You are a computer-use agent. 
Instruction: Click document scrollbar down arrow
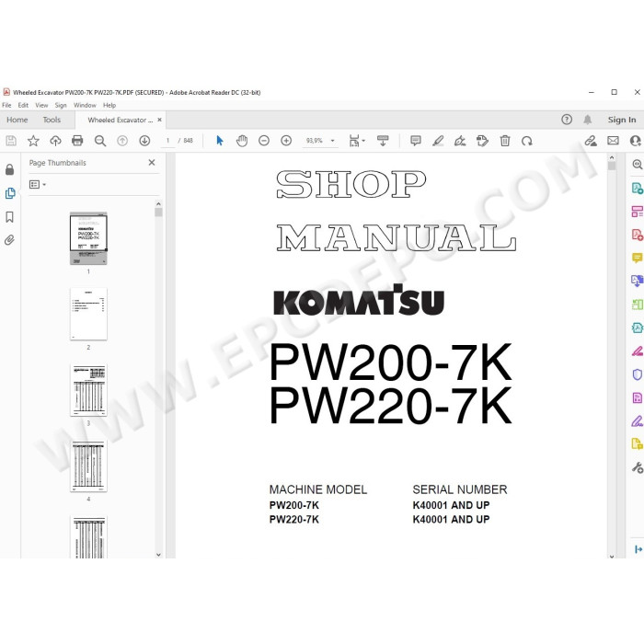click(612, 556)
